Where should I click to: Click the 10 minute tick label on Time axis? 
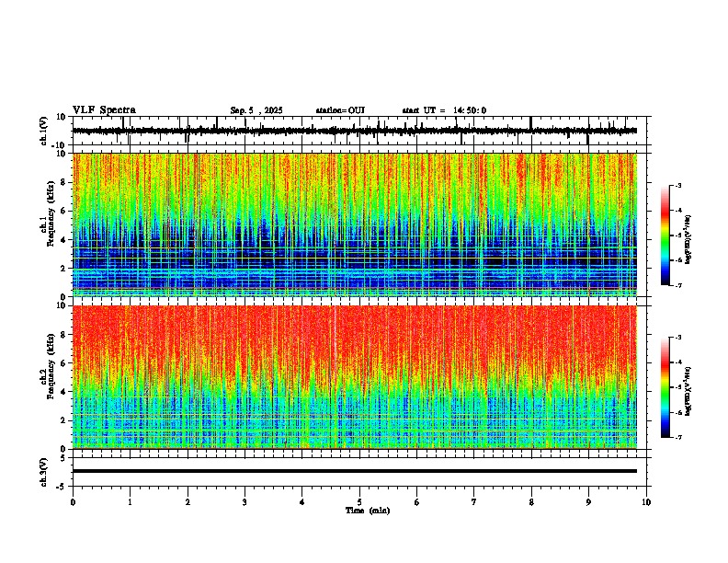pyautogui.click(x=646, y=502)
